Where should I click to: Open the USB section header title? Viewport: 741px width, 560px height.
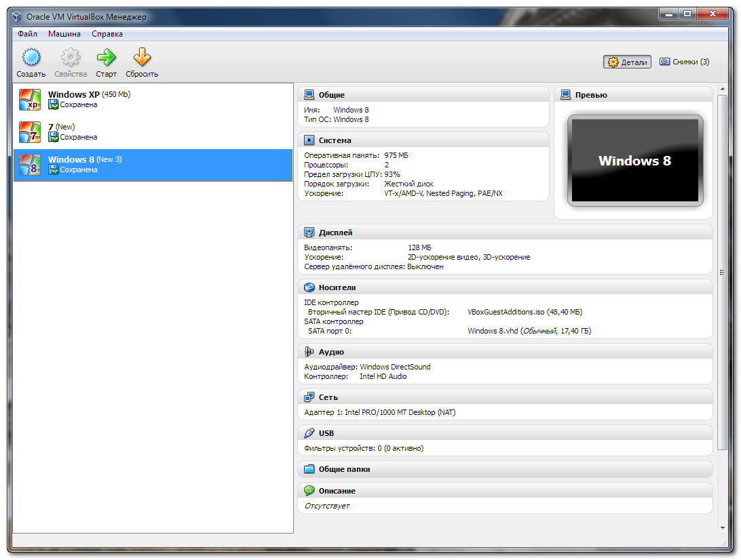[x=326, y=433]
